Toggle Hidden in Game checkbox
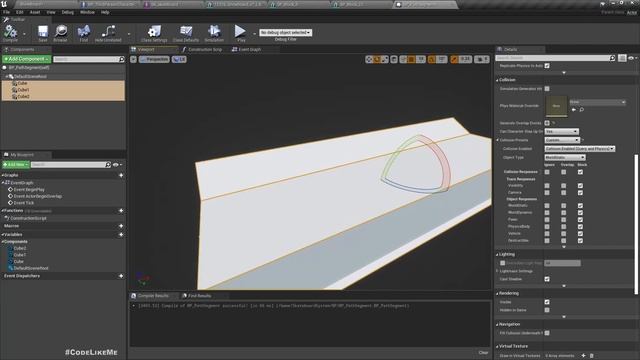Image resolution: width=640 pixels, height=360 pixels. tap(547, 310)
